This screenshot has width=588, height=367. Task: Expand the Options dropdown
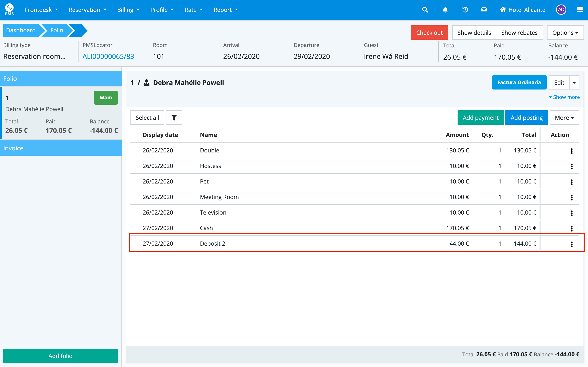(x=565, y=32)
